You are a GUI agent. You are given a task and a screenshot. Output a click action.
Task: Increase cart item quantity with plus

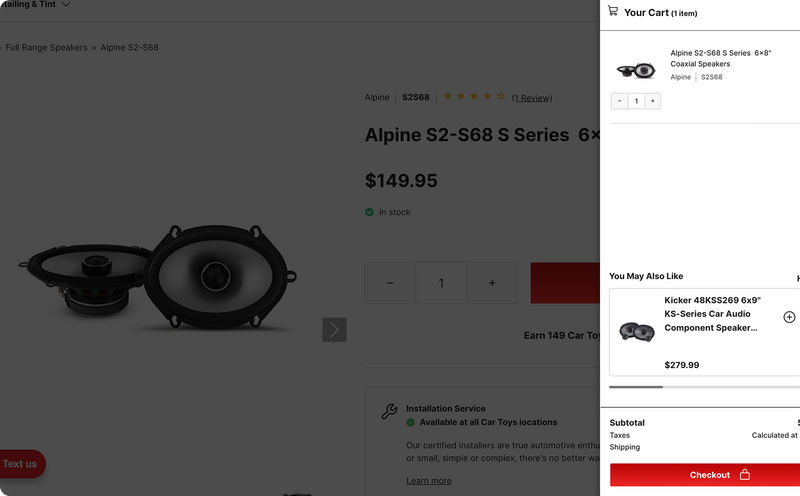pos(652,101)
